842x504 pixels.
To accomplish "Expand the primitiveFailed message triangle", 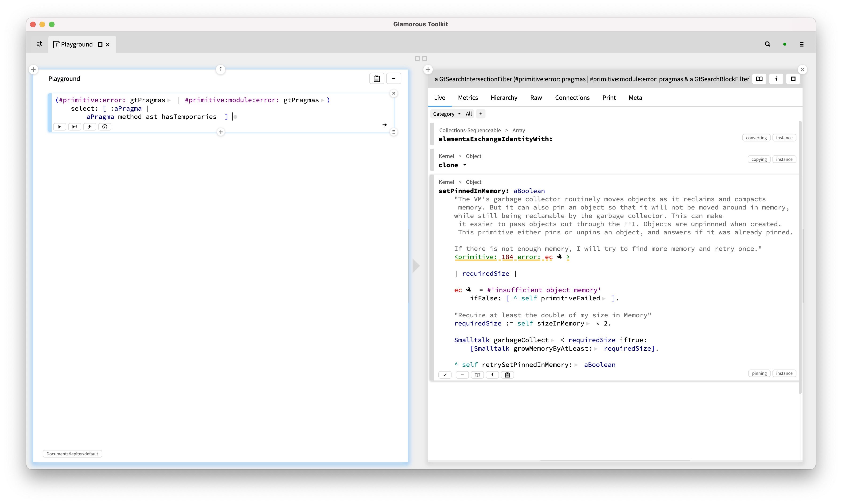I will point(604,299).
